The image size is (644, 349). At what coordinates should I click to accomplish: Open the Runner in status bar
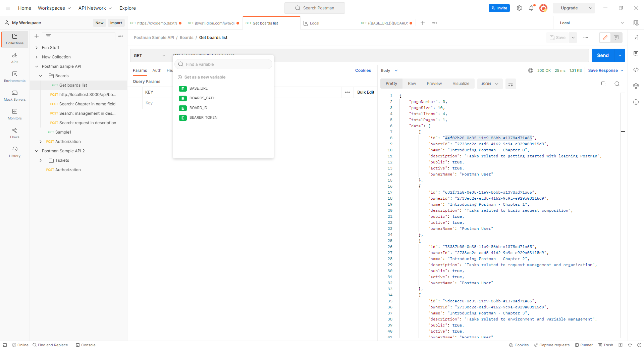click(584, 345)
